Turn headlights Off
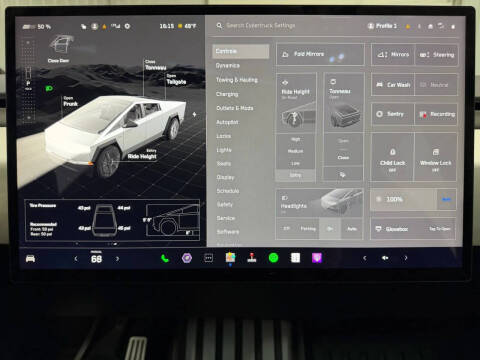This screenshot has height=360, width=480. point(286,229)
